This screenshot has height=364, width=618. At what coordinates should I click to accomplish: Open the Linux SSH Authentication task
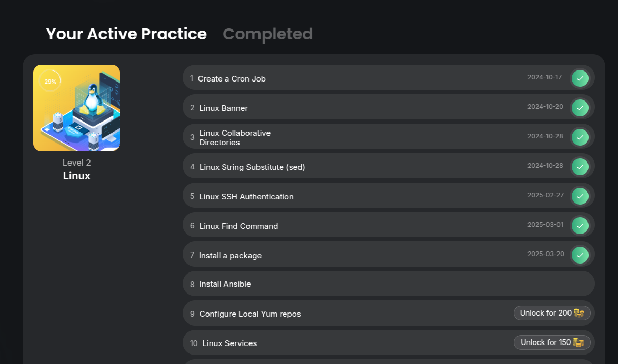[x=246, y=197]
